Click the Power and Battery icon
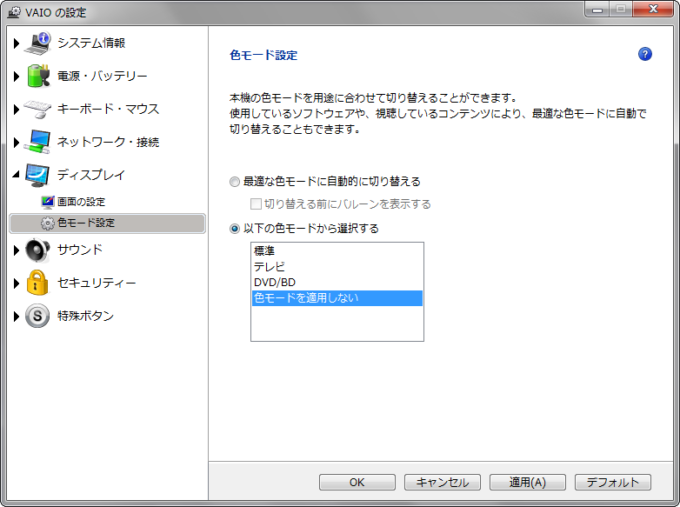The width and height of the screenshot is (680, 507). coord(37,76)
